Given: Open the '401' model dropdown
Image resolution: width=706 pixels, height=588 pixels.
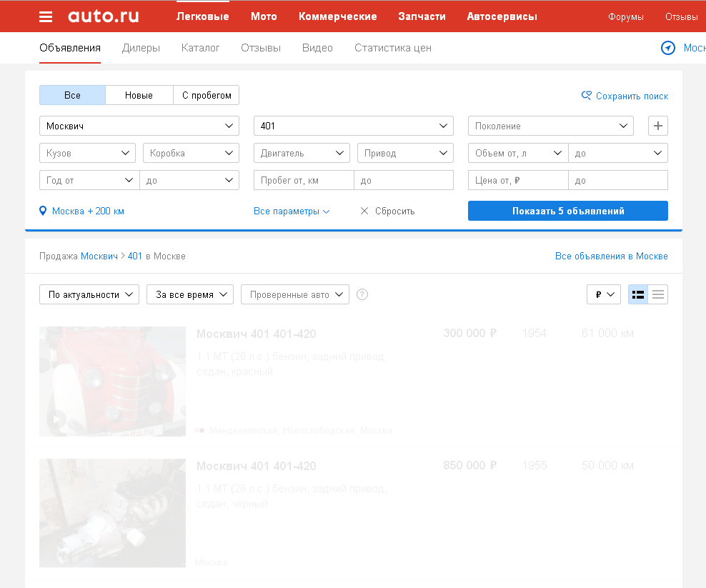Looking at the screenshot, I should [354, 126].
